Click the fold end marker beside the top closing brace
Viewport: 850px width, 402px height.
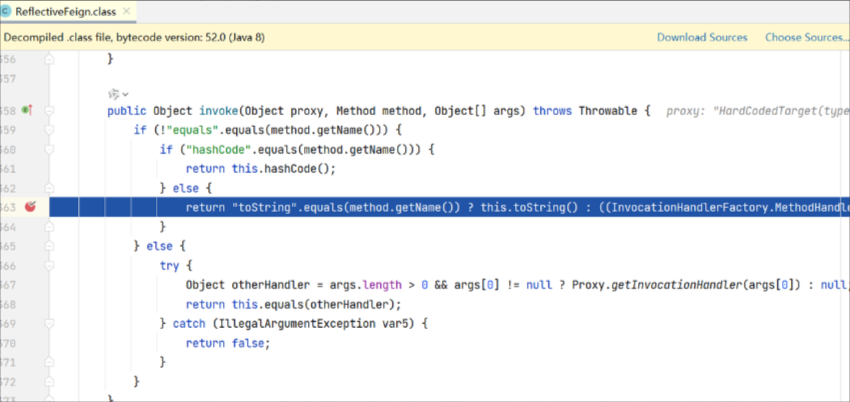(49, 59)
